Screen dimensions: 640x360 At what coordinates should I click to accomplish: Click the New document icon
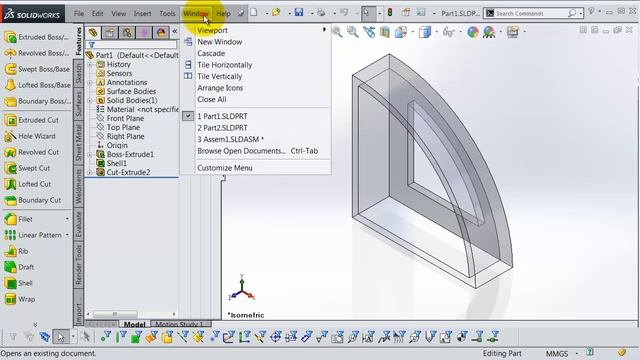click(254, 12)
